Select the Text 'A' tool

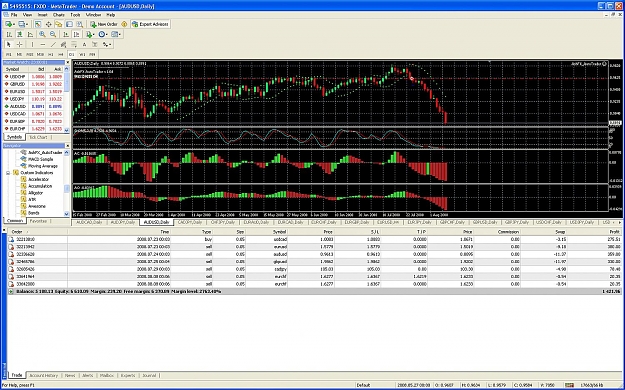point(84,45)
